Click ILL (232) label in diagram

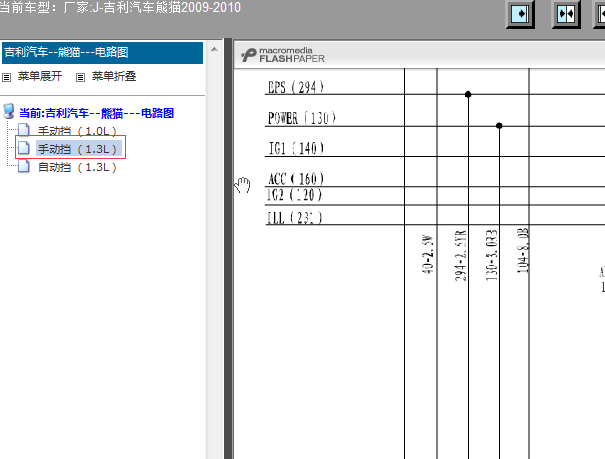pyautogui.click(x=295, y=218)
